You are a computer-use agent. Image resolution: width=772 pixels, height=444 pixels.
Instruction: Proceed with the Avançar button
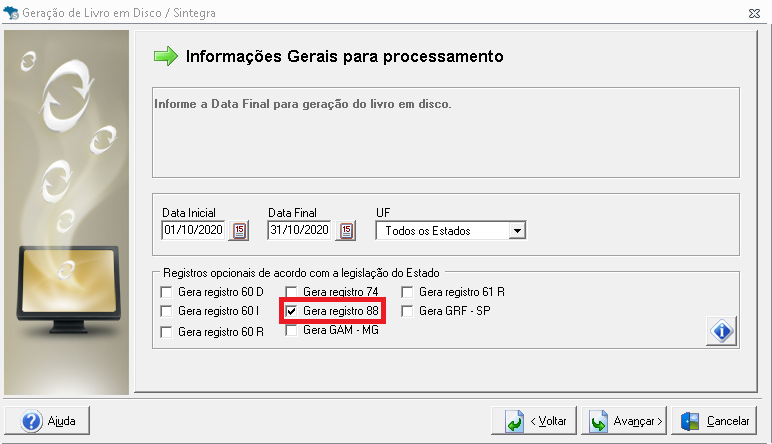[x=624, y=421]
